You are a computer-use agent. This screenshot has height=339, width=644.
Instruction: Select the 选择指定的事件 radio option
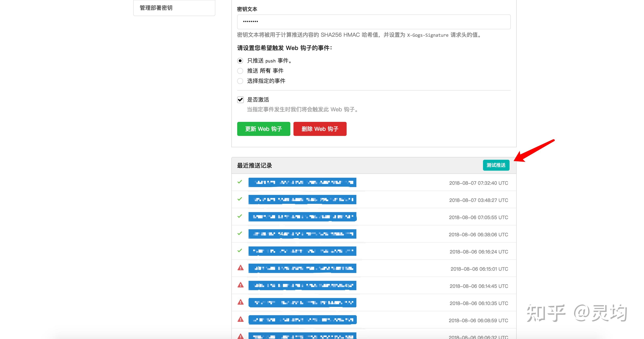pyautogui.click(x=240, y=81)
